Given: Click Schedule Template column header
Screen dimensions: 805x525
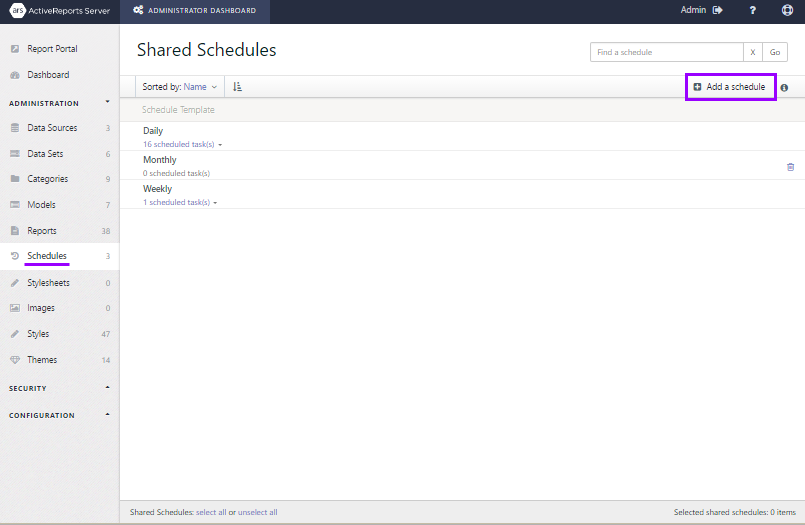Looking at the screenshot, I should [x=178, y=109].
